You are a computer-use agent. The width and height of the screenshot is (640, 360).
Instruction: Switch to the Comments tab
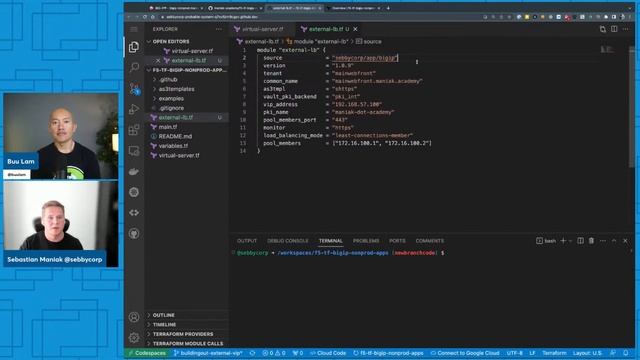pos(429,241)
